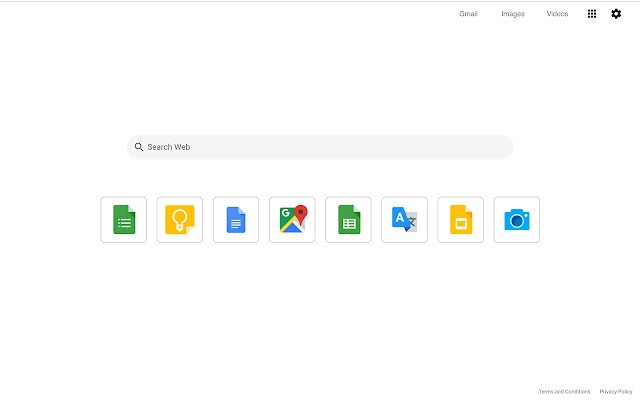The image size is (640, 400).
Task: Open the Google Slides shortcut tile
Action: pos(460,220)
